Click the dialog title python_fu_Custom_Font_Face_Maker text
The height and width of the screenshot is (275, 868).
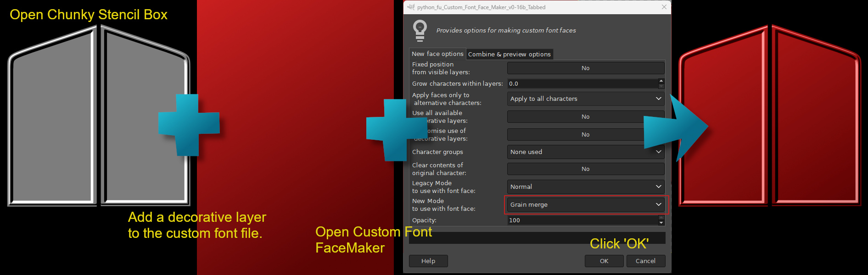coord(481,7)
